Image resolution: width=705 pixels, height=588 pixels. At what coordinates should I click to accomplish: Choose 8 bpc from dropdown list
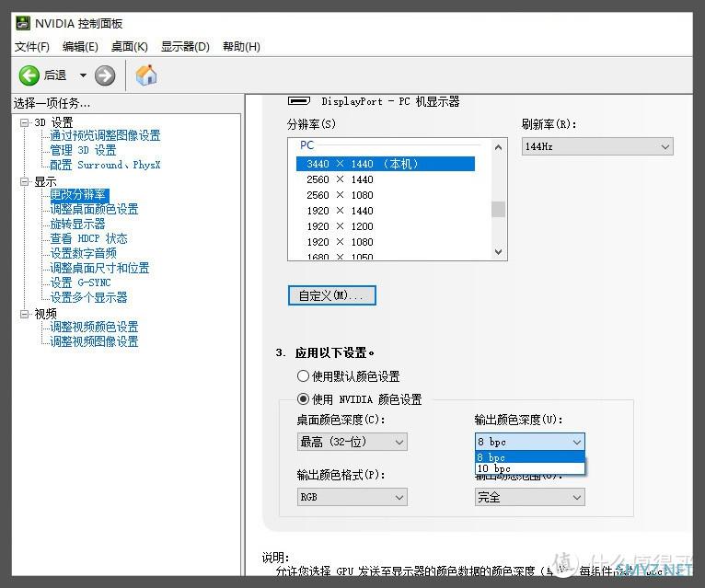point(529,457)
